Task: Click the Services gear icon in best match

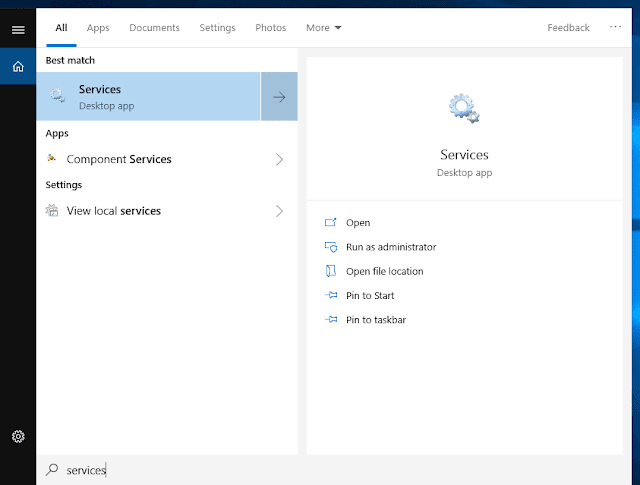Action: [x=58, y=96]
